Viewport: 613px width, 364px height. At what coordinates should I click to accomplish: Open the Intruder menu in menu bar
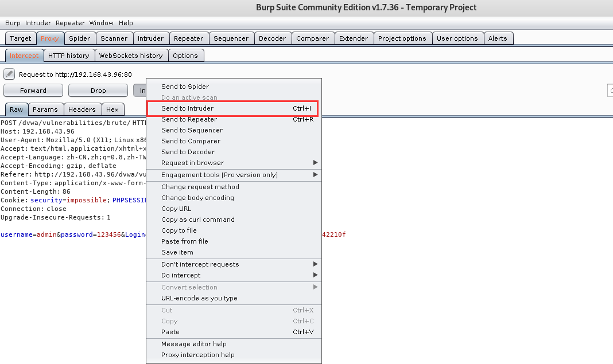[x=38, y=23]
